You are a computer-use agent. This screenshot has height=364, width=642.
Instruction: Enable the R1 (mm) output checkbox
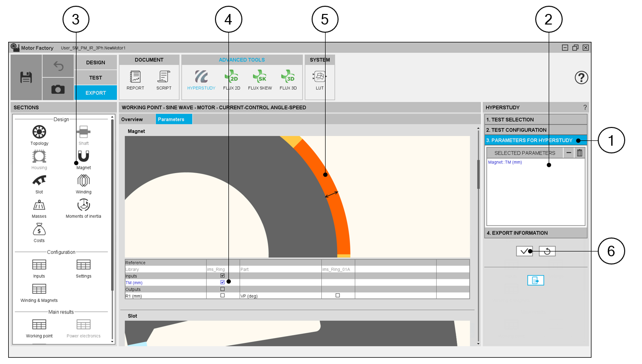(222, 296)
